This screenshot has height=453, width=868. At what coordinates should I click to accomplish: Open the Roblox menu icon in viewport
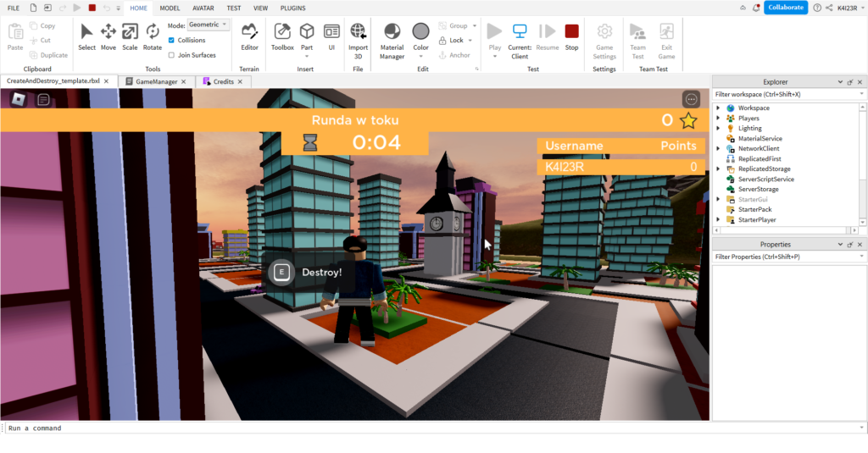pos(19,100)
